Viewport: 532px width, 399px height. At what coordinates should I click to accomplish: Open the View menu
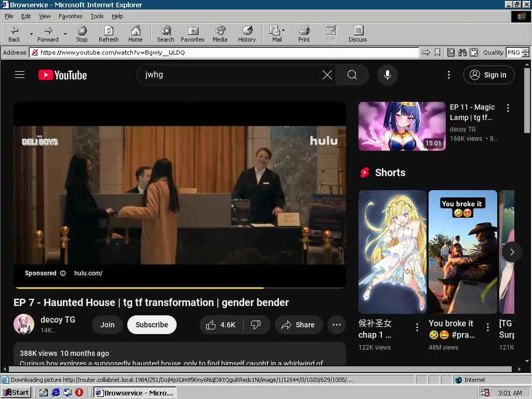click(x=45, y=16)
